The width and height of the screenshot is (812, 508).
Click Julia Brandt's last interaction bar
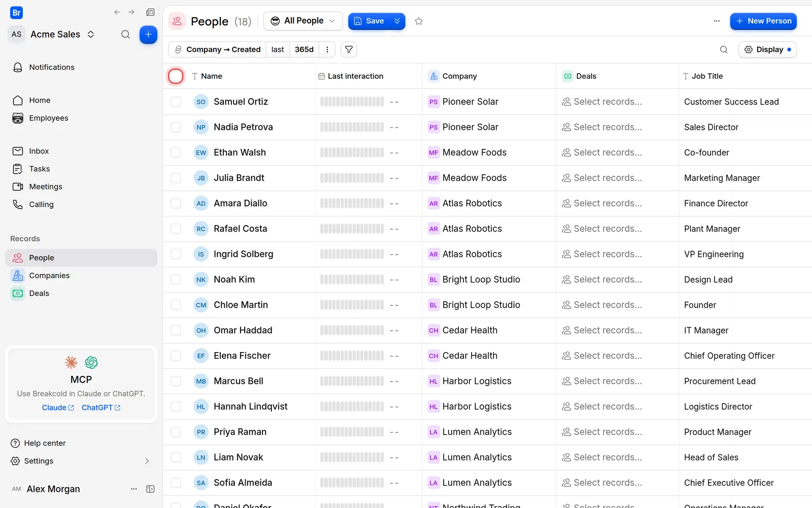[352, 178]
